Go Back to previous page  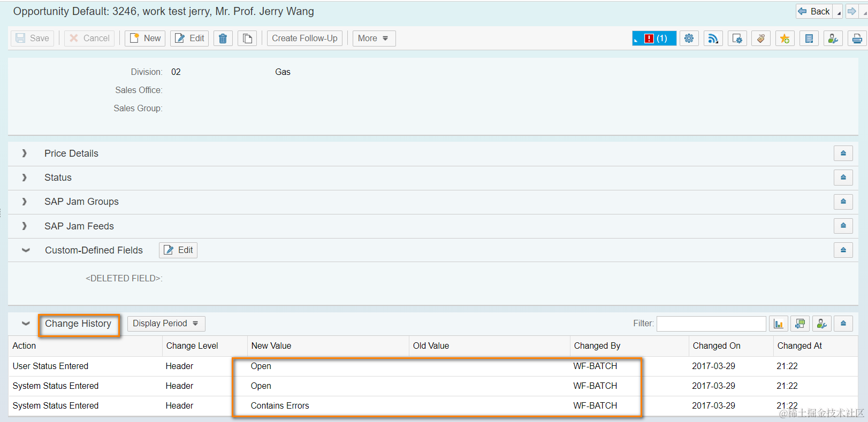[x=814, y=11]
